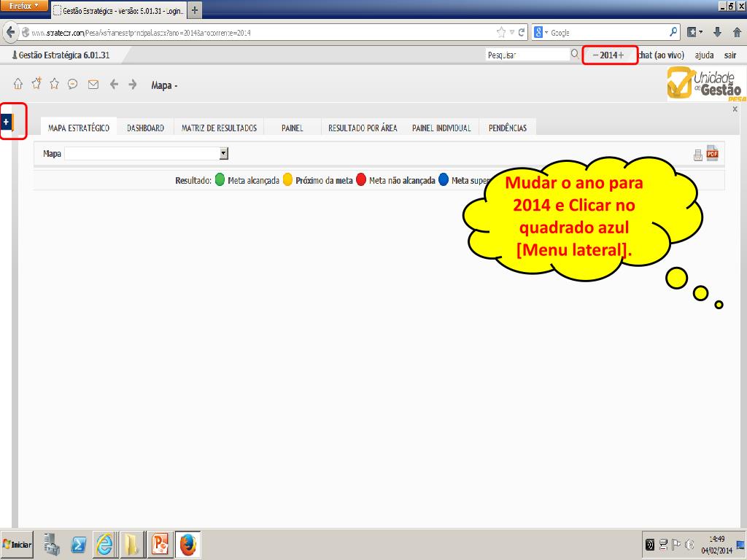Open search engine selector dropdown
747x560 pixels.
[x=541, y=32]
